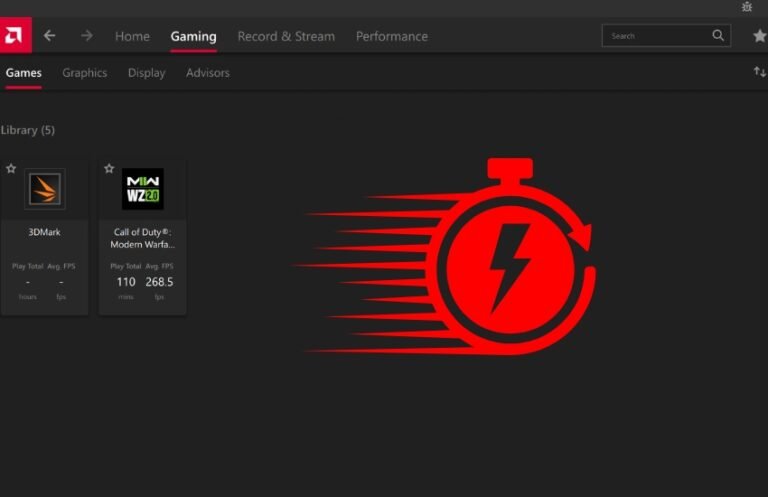Open Record & Stream tab
768x497 pixels.
click(286, 36)
